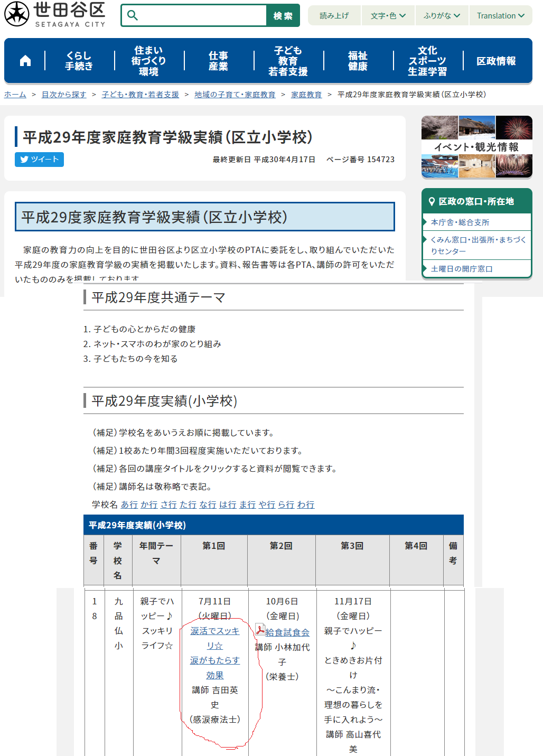Jump to は行 school names

point(228,505)
